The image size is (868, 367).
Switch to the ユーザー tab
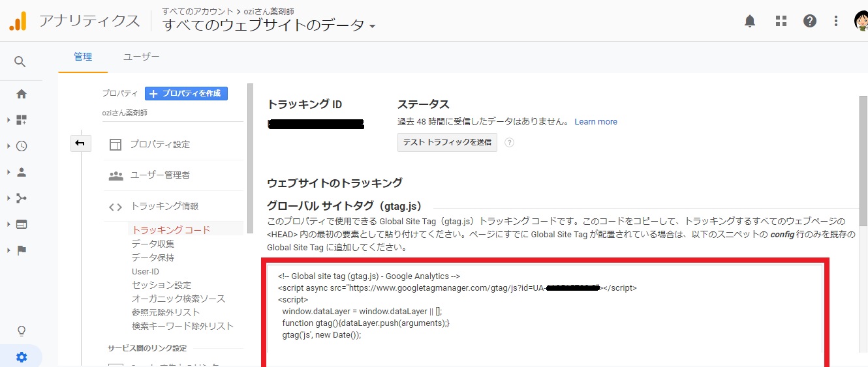point(141,57)
